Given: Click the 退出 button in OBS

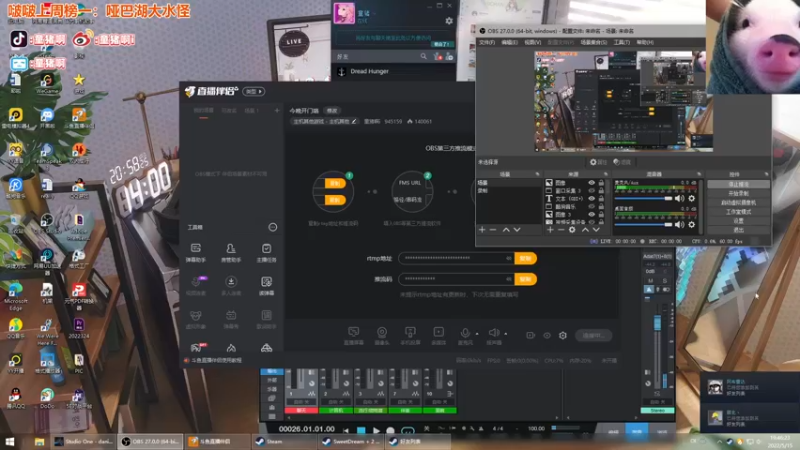Looking at the screenshot, I should (x=738, y=230).
